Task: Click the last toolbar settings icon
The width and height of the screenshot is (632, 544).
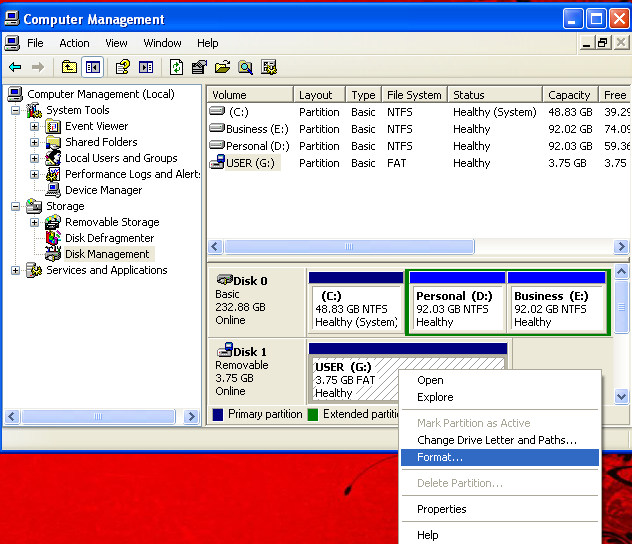Action: click(x=269, y=67)
